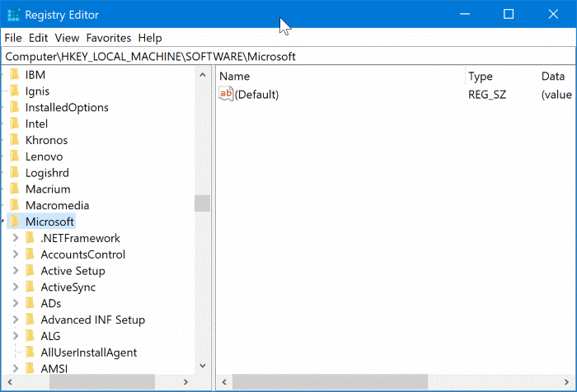Expand the ActiveSync key
The image size is (577, 392).
(16, 287)
